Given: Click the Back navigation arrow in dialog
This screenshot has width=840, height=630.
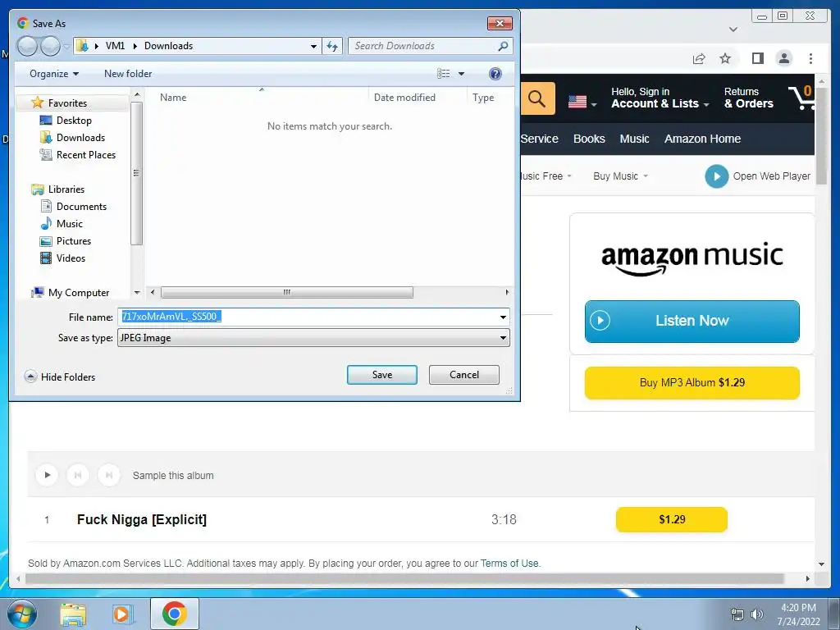Looking at the screenshot, I should coord(27,47).
